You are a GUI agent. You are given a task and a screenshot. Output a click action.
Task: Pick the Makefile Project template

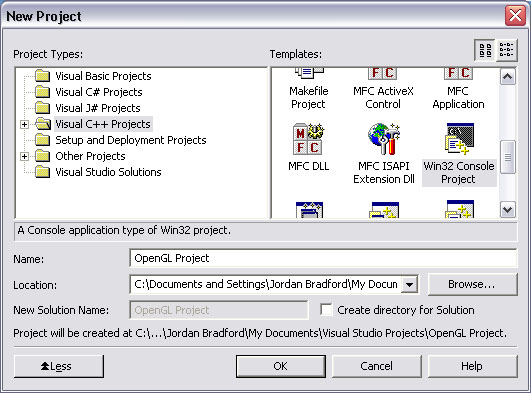point(308,89)
